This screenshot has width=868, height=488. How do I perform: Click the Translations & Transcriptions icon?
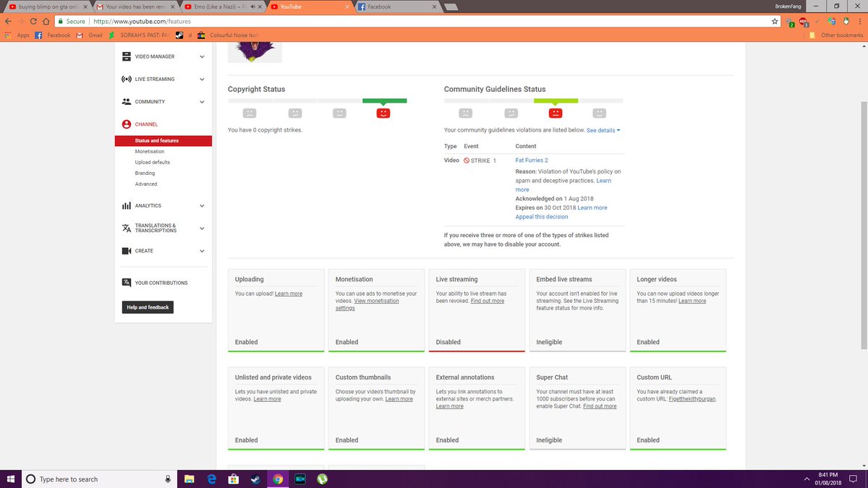point(127,228)
